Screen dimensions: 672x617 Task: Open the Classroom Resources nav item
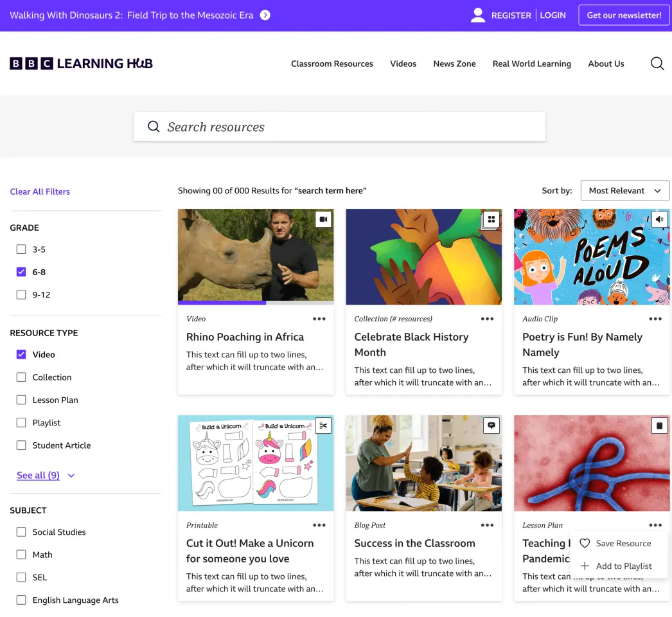[332, 64]
